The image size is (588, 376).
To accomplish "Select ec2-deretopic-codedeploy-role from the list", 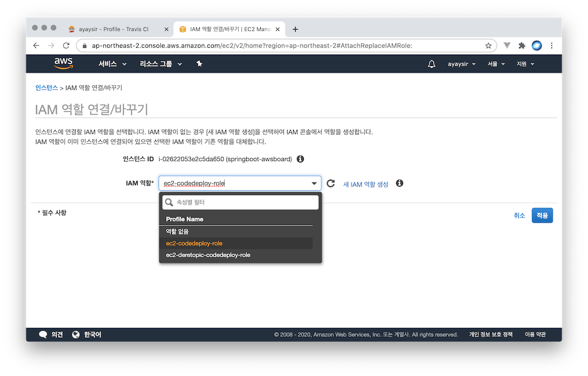I will coord(208,255).
